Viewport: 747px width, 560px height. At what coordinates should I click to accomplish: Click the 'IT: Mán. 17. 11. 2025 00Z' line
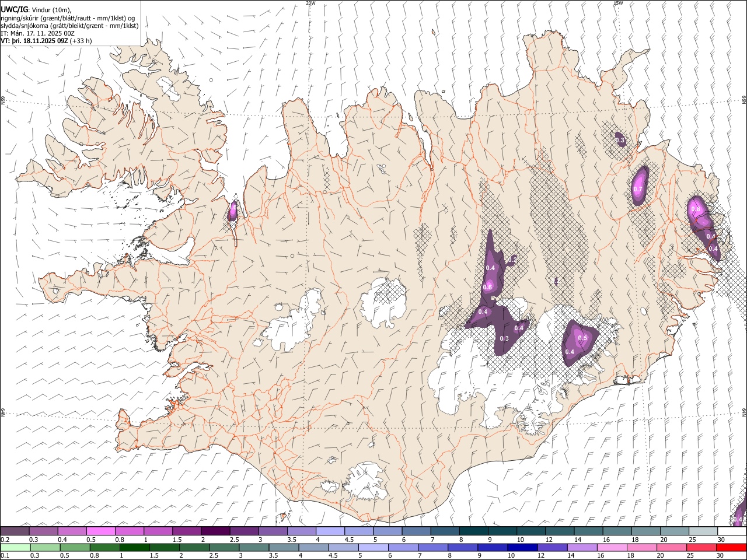point(38,33)
